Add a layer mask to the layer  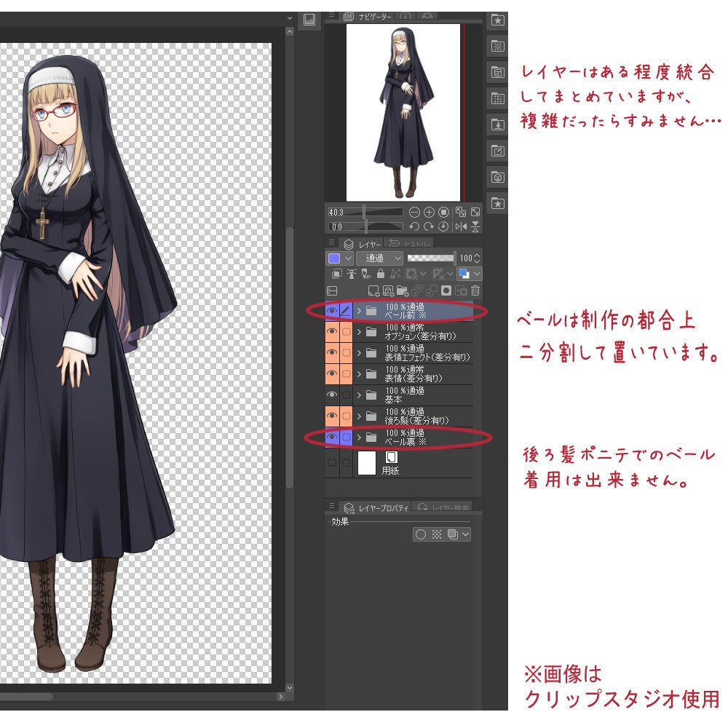(446, 290)
